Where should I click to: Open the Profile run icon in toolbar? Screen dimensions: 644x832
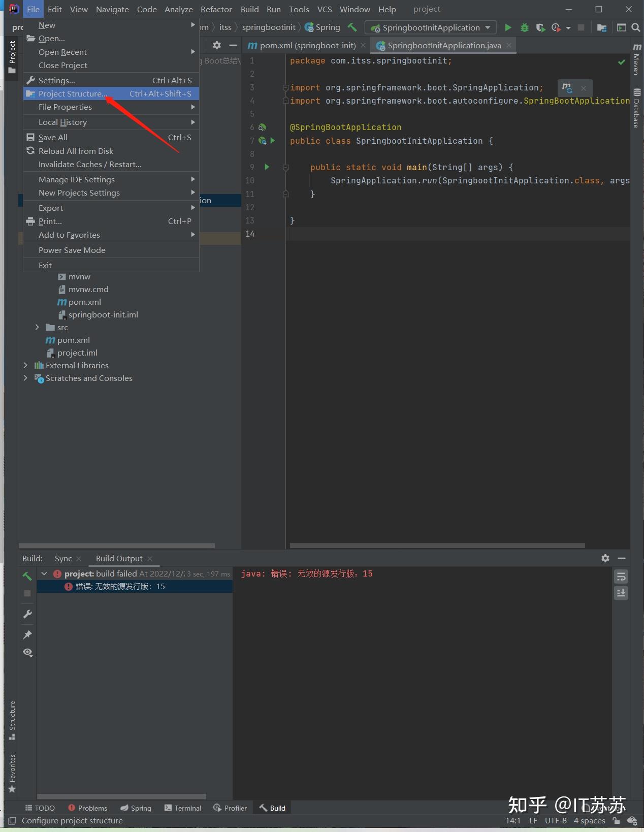[556, 27]
